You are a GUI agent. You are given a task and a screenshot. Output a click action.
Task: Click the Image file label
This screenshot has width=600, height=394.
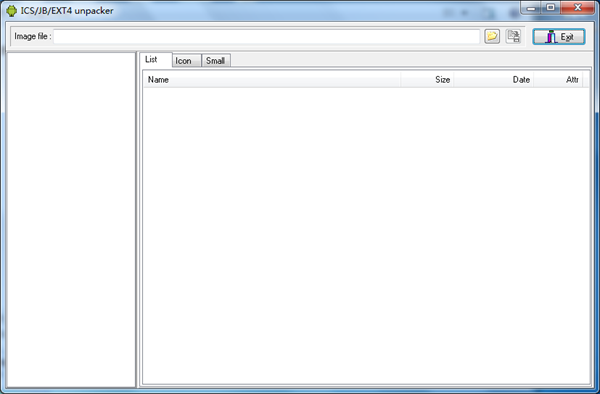[33, 36]
